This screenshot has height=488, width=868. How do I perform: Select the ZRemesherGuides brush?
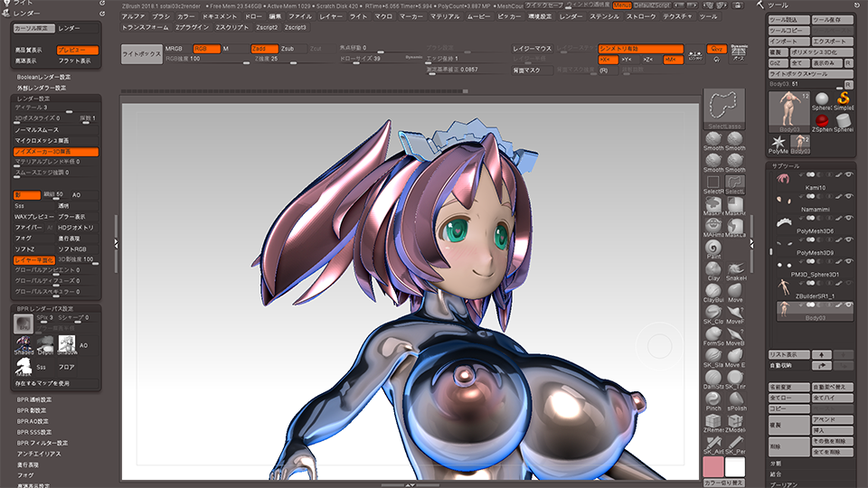[x=713, y=422]
